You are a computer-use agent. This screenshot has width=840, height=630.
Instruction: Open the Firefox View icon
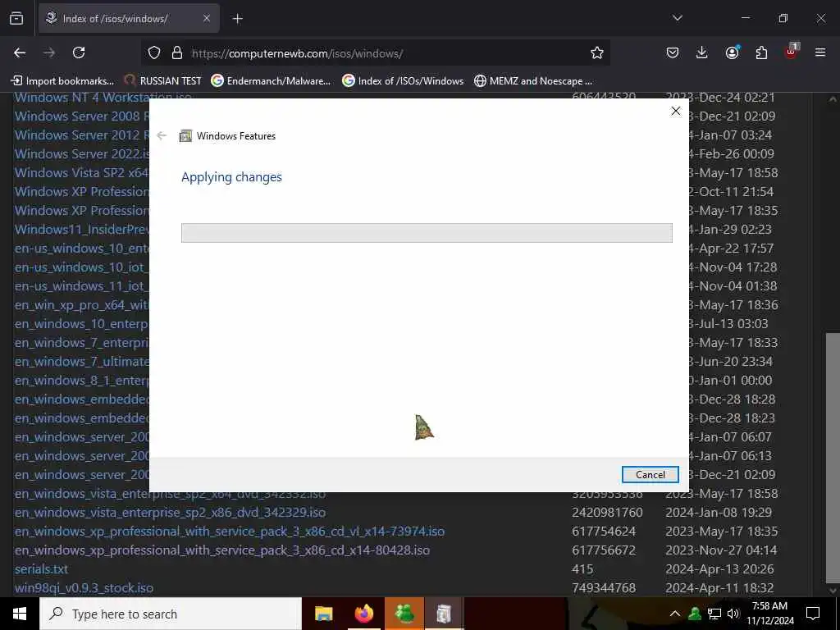pos(16,19)
